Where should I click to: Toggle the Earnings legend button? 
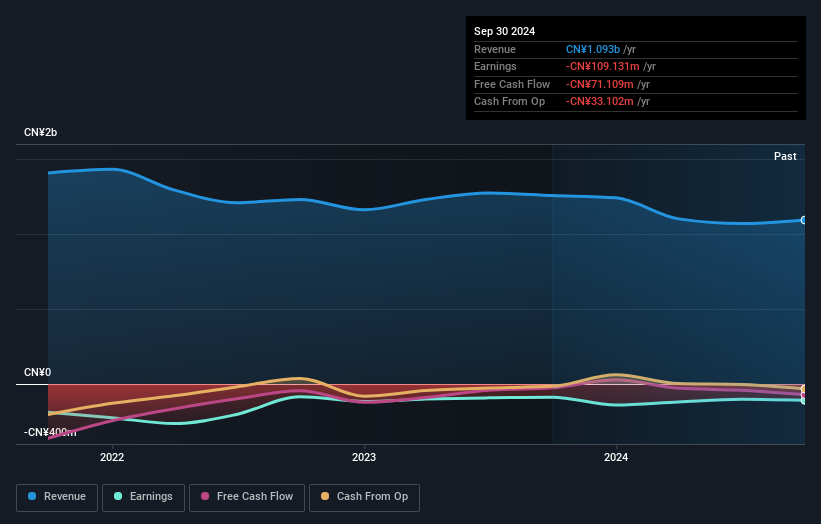pos(143,497)
